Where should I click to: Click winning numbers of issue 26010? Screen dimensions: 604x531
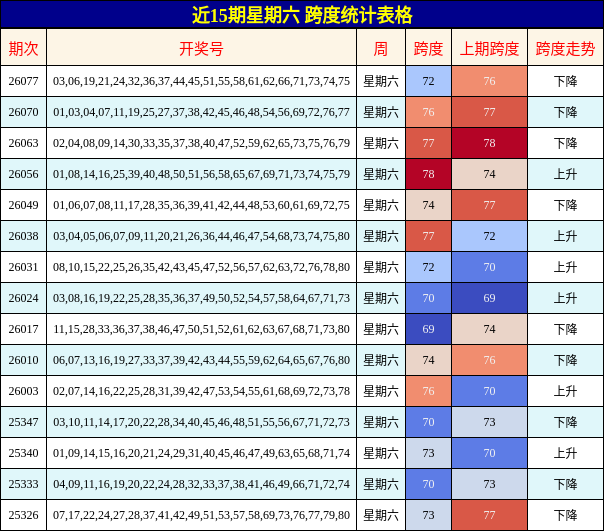(x=201, y=360)
